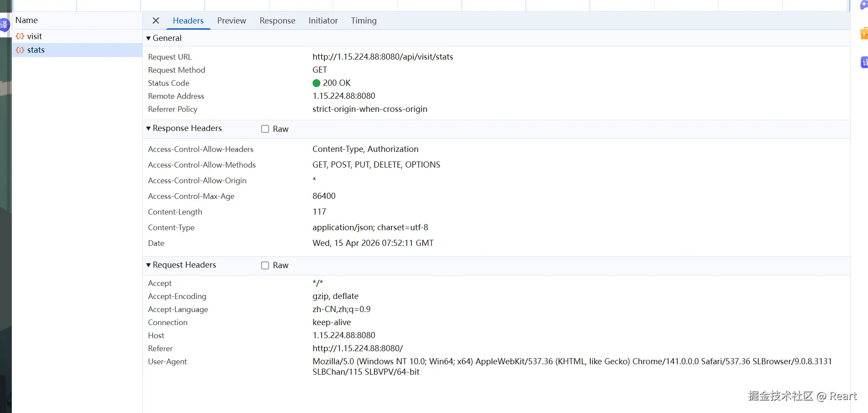
Task: Close the request details panel
Action: tap(156, 20)
